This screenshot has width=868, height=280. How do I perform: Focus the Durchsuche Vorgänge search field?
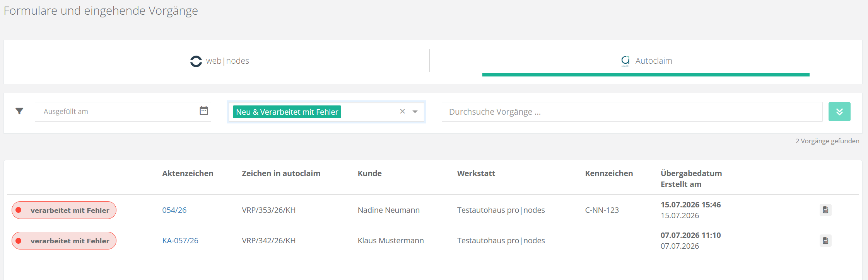coord(632,112)
